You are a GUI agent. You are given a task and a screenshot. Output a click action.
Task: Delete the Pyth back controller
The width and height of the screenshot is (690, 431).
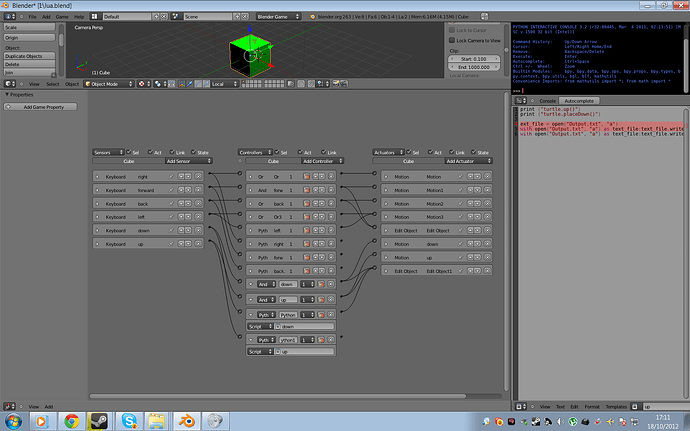coord(331,271)
